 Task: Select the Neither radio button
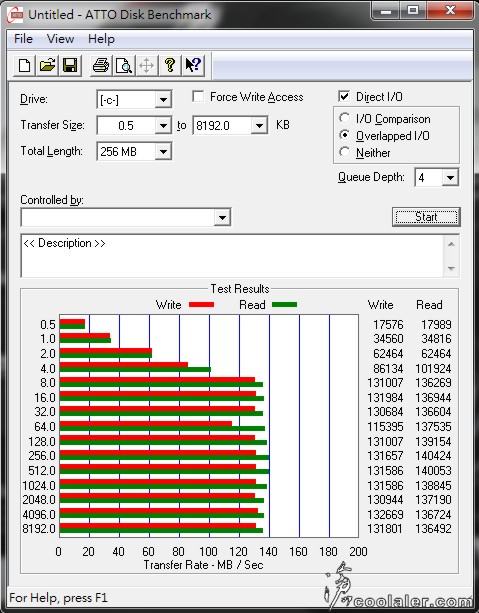pyautogui.click(x=344, y=152)
